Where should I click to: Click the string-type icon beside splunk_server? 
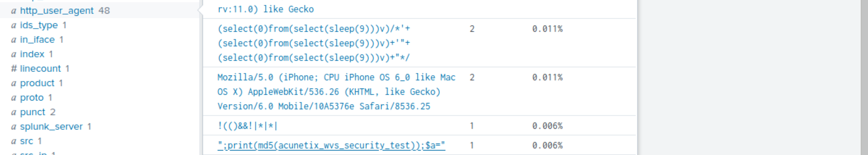[14, 127]
